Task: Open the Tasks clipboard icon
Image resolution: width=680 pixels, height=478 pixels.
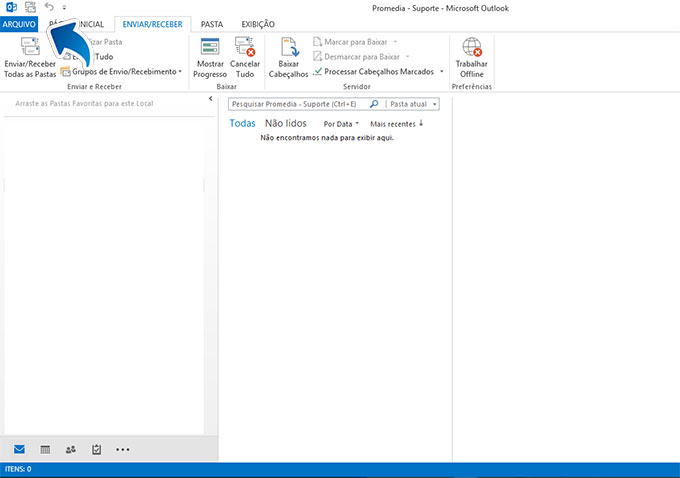Action: [96, 450]
